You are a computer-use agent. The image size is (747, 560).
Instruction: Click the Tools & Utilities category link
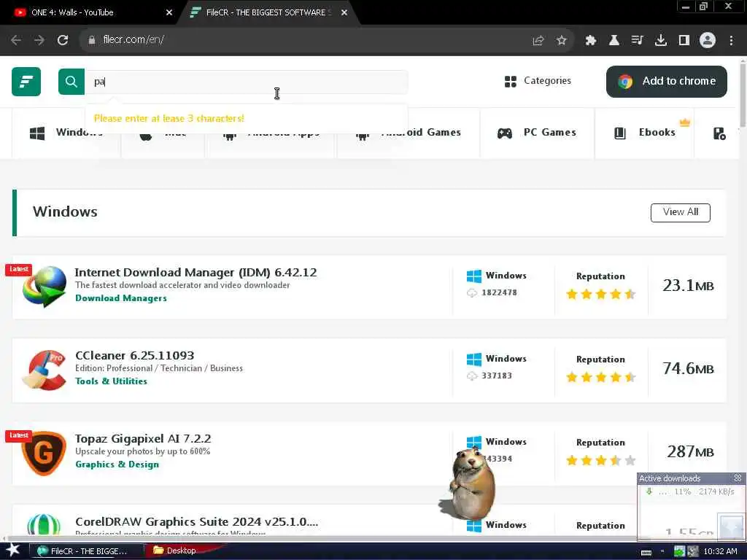[x=111, y=381]
